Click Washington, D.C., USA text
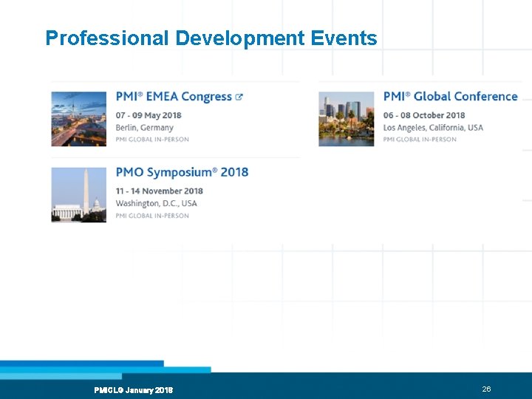 coord(157,204)
